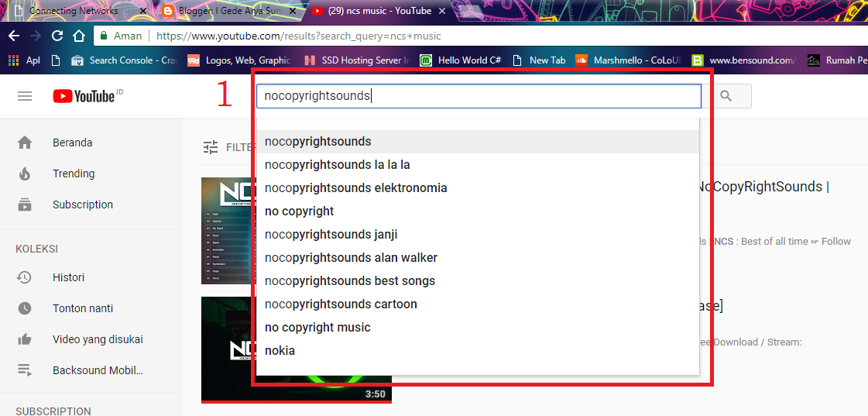Viewport: 868px width, 416px height.
Task: Open the SSD Hosting Server bookmark
Action: pyautogui.click(x=356, y=60)
